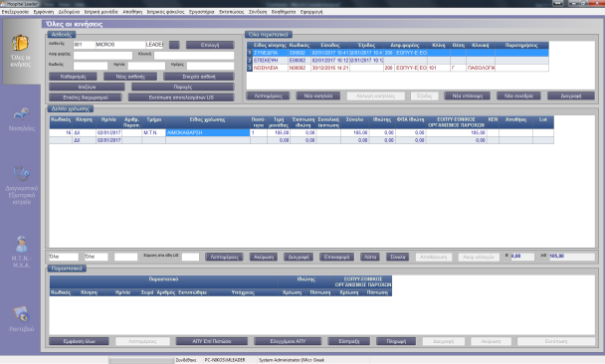
Task: Open the Εκτυπώσεις menu
Action: coord(232,12)
